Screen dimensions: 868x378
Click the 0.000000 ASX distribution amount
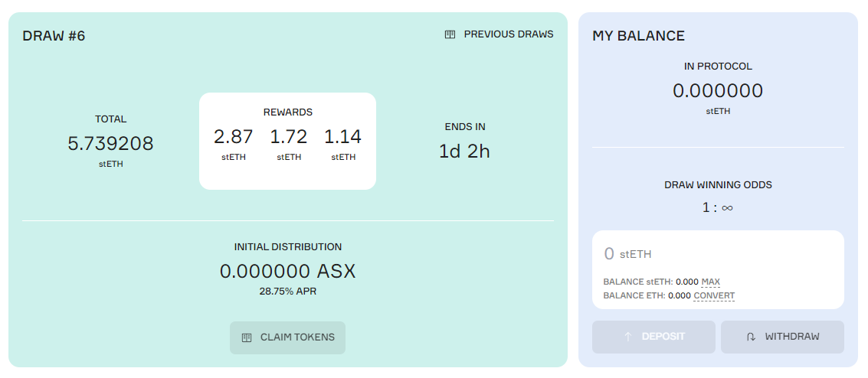tap(288, 272)
